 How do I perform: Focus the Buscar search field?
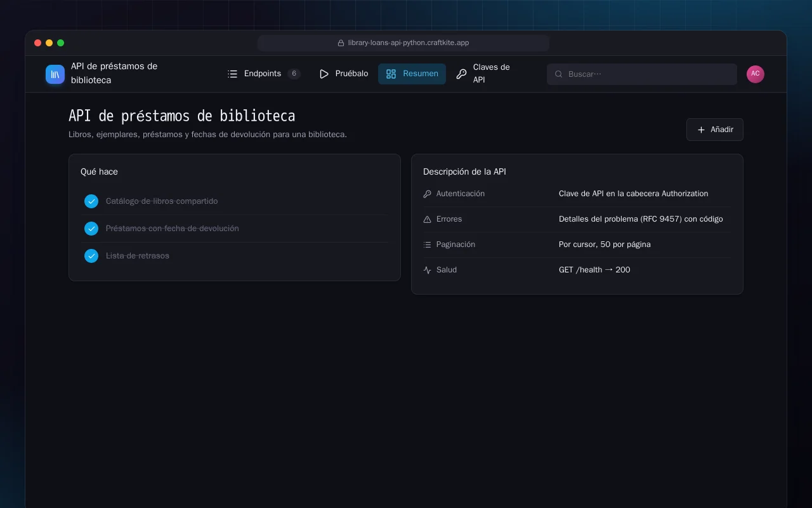point(642,74)
